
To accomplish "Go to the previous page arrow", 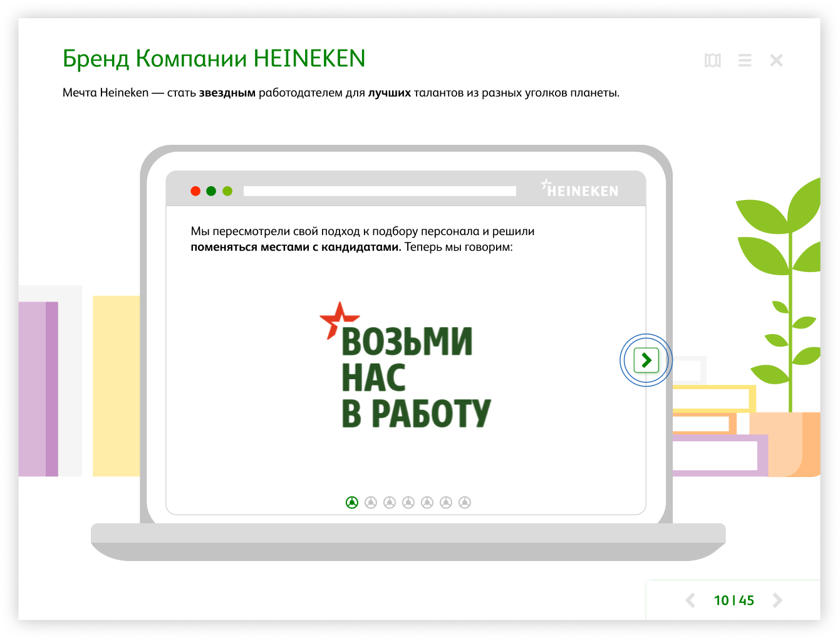I will (690, 601).
